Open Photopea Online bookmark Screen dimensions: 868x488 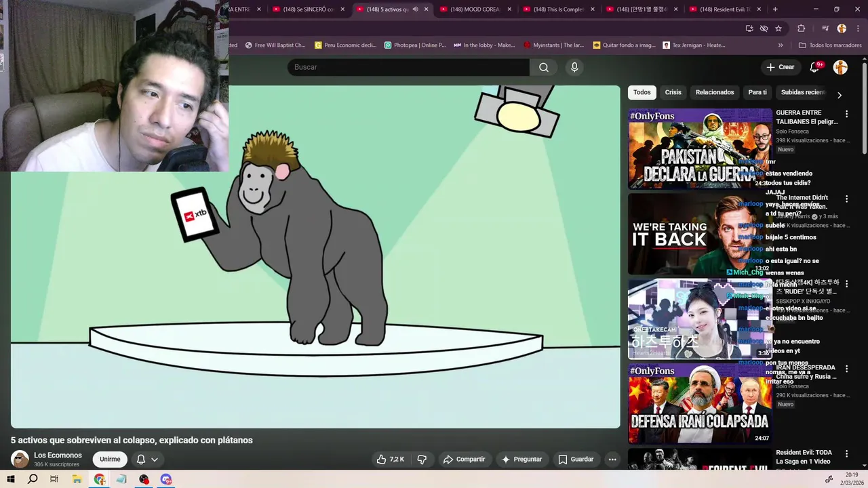click(415, 45)
